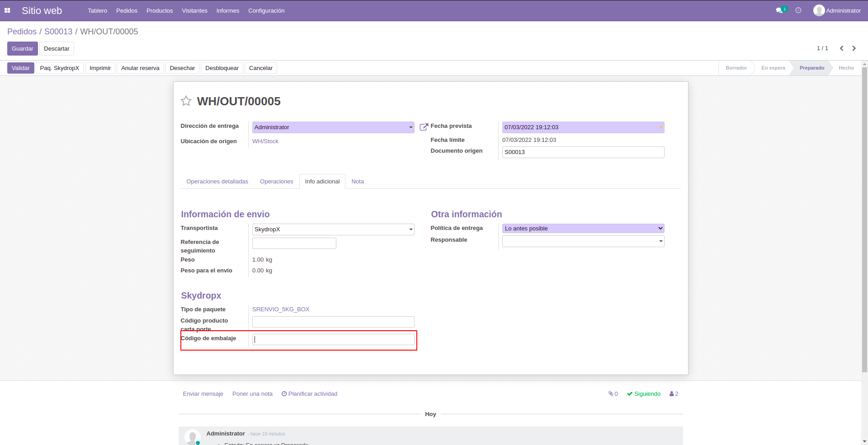Open the Responsable dropdown field
This screenshot has height=445, width=868.
[660, 241]
